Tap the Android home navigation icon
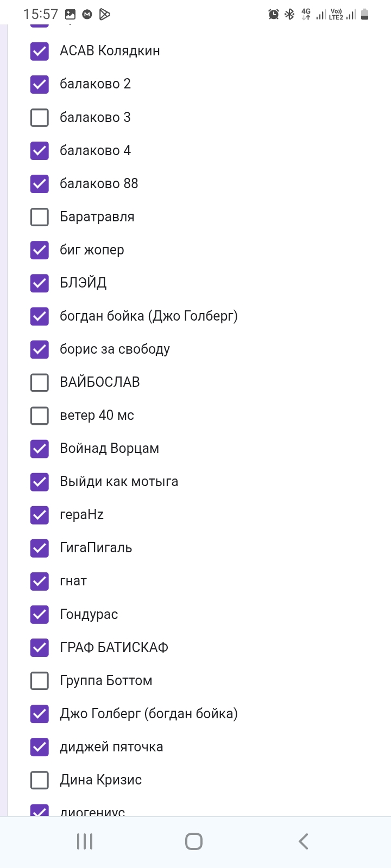The width and height of the screenshot is (391, 868). coord(194,841)
